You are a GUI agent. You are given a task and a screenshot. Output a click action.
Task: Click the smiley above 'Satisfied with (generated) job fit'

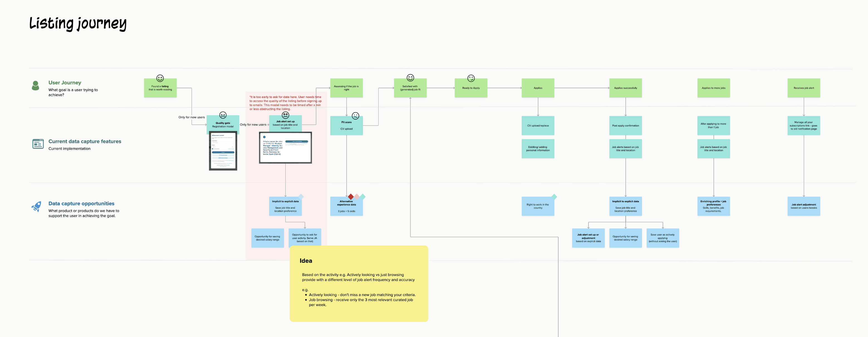410,78
